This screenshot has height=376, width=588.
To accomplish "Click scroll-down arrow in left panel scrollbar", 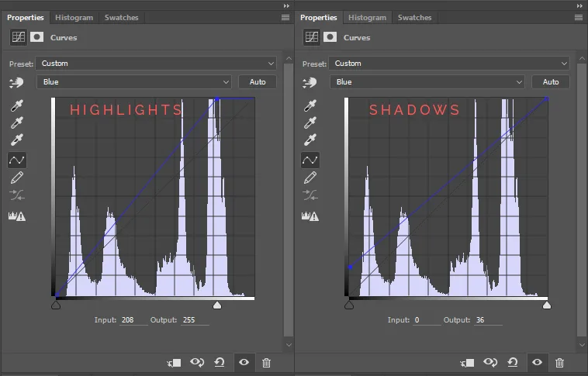I will (289, 345).
